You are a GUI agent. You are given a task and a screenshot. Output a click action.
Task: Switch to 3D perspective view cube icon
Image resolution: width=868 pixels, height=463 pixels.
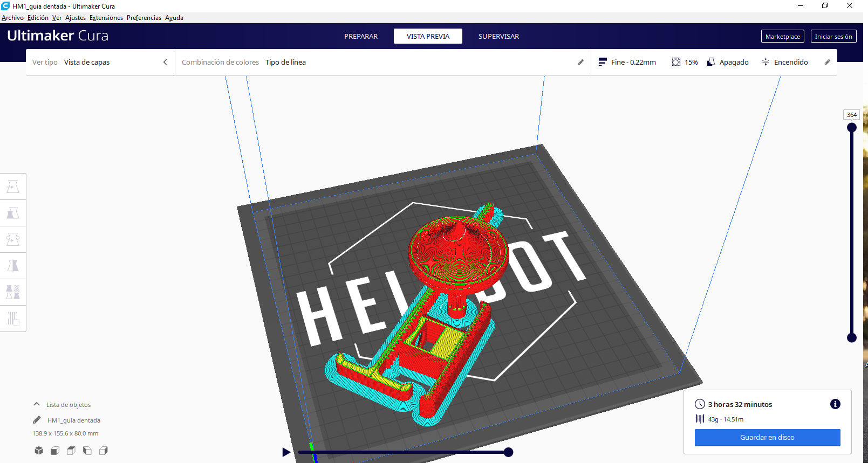39,451
